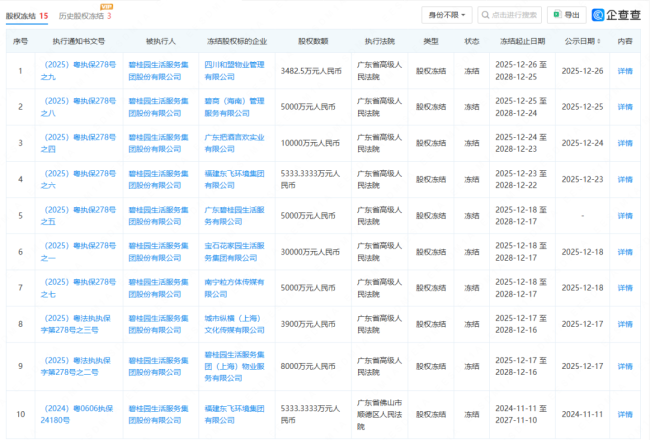Click the 企查查 logo icon
The width and height of the screenshot is (650, 440).
[598, 15]
